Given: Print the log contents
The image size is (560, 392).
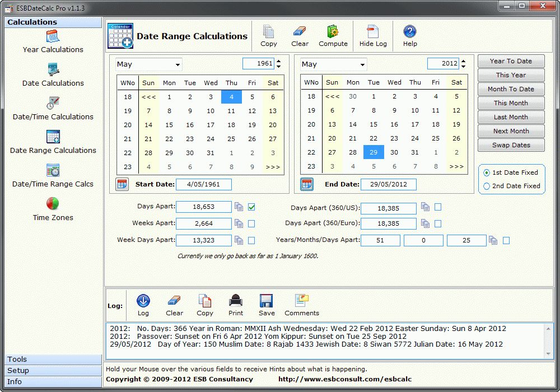Looking at the screenshot, I should tap(236, 305).
